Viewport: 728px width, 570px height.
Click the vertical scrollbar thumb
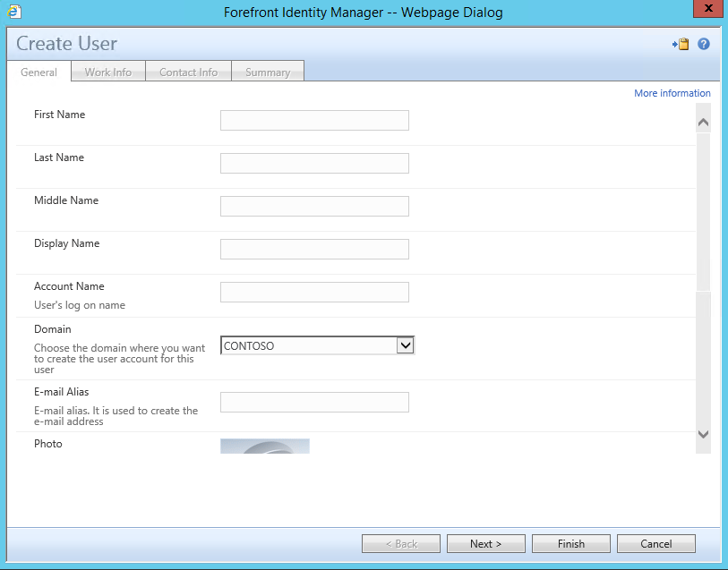point(703,212)
